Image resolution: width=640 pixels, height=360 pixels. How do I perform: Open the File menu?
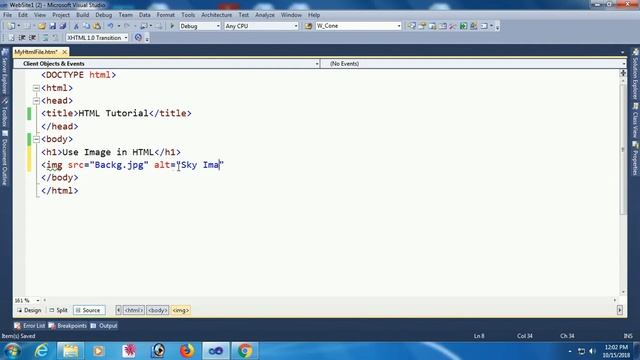[7, 15]
